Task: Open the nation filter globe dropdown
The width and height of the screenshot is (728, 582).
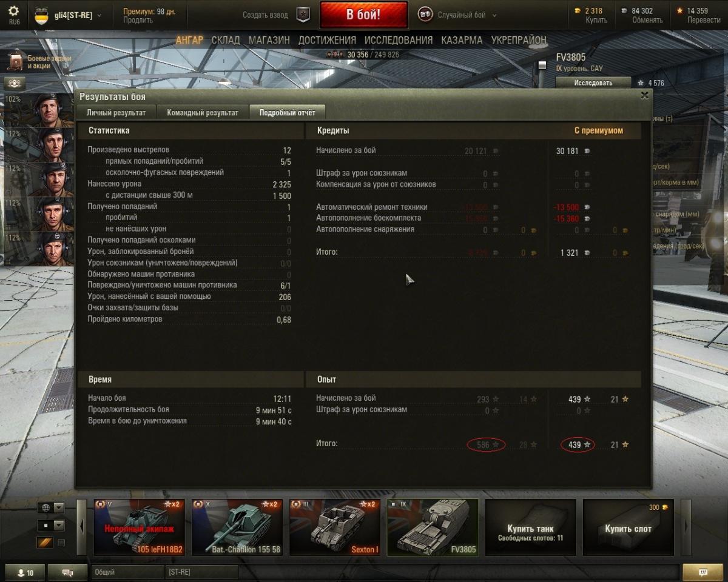Action: (x=51, y=508)
